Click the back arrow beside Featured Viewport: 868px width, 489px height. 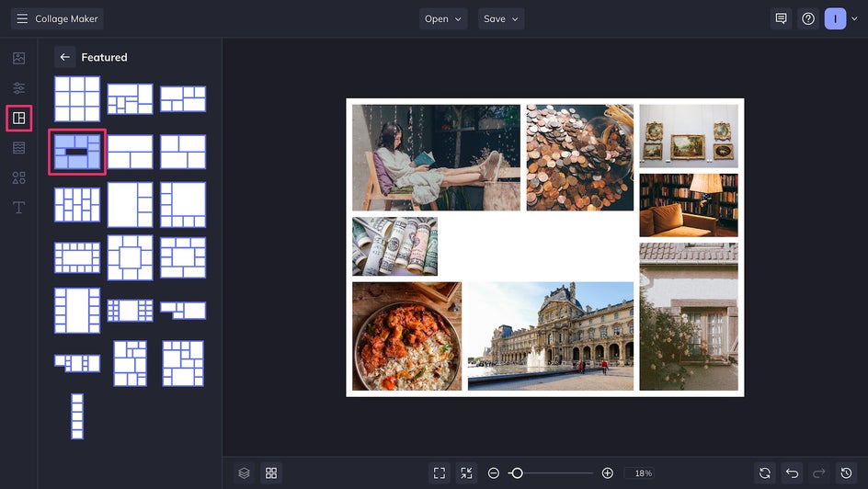click(x=64, y=57)
